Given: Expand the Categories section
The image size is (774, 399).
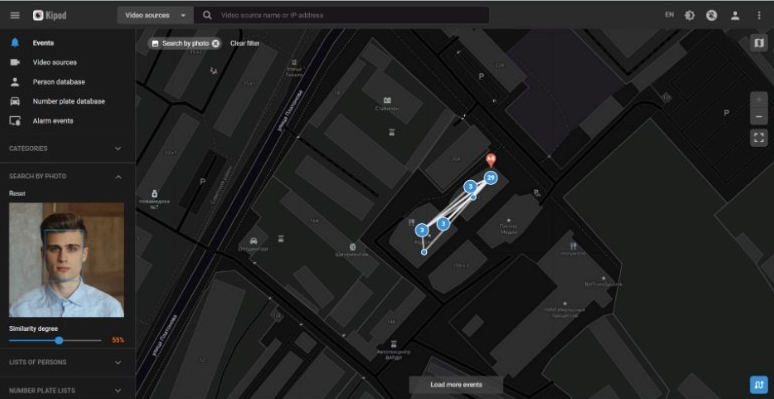Looking at the screenshot, I should pyautogui.click(x=67, y=148).
